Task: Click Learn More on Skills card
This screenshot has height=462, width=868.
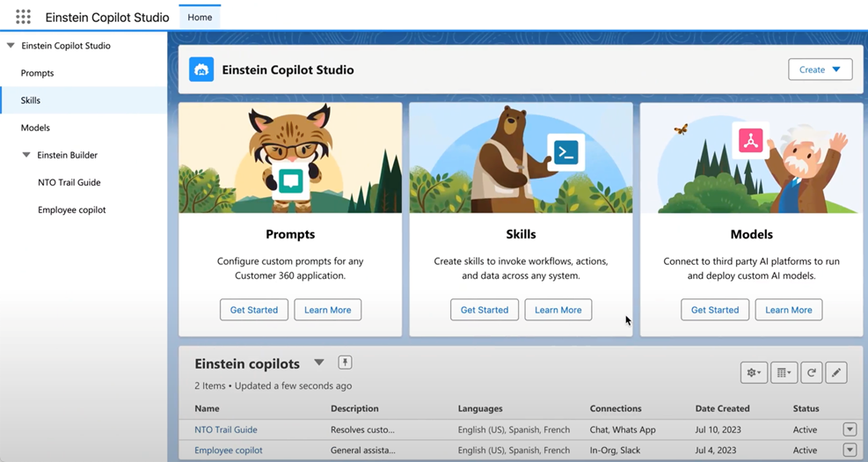Action: pos(558,310)
